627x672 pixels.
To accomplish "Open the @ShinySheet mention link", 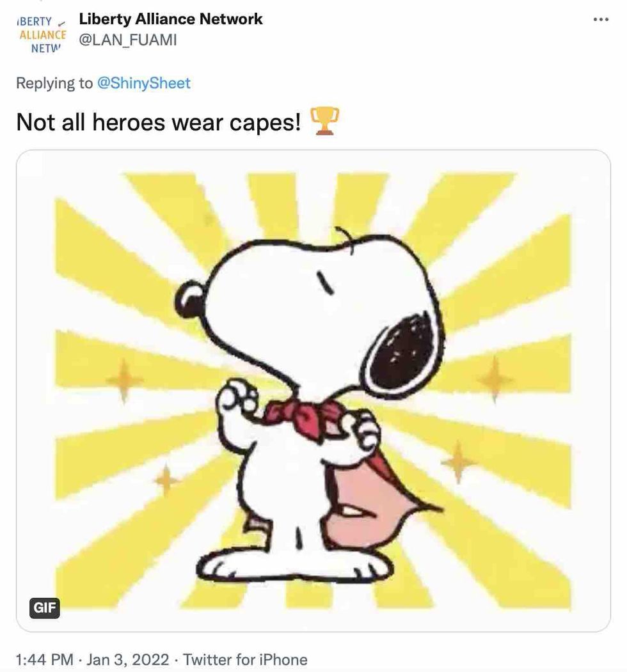I will pos(144,82).
